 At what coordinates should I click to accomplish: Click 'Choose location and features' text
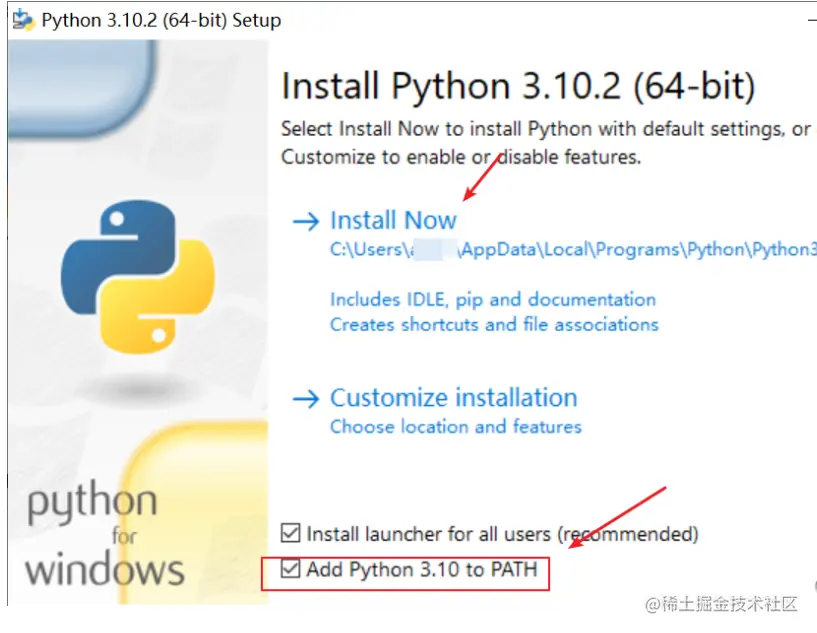pos(456,427)
